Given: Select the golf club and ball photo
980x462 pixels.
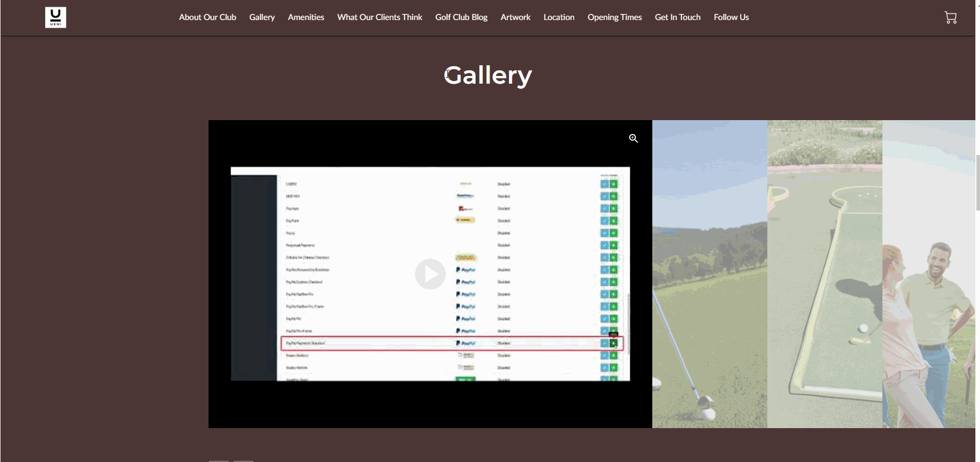Looking at the screenshot, I should [x=710, y=274].
